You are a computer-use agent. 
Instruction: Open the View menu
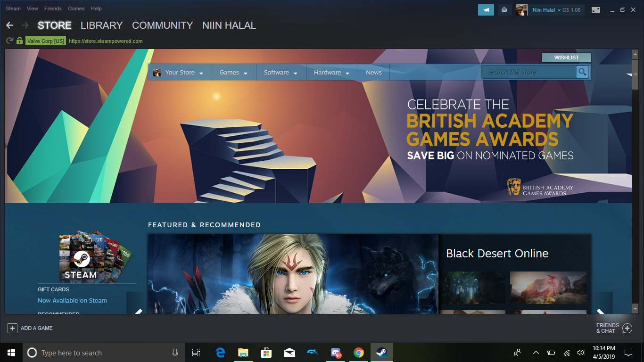coord(33,8)
